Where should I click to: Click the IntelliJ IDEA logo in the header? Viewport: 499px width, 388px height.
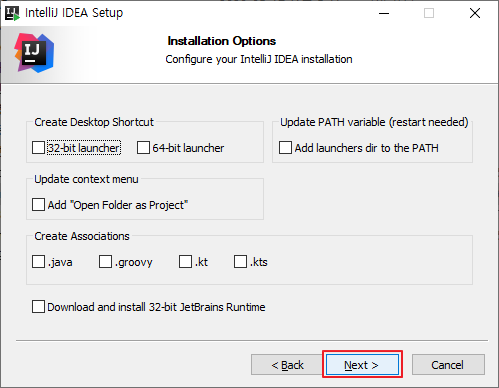34,53
